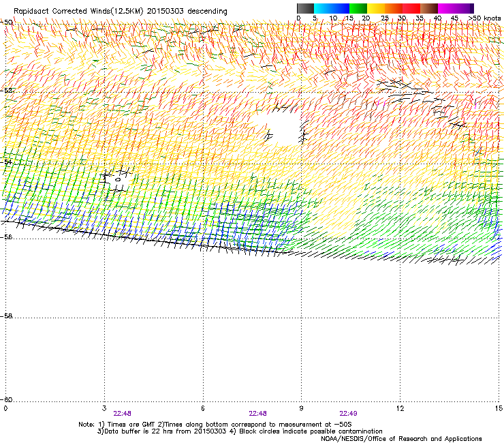Click the '30' legend scale label

point(402,18)
